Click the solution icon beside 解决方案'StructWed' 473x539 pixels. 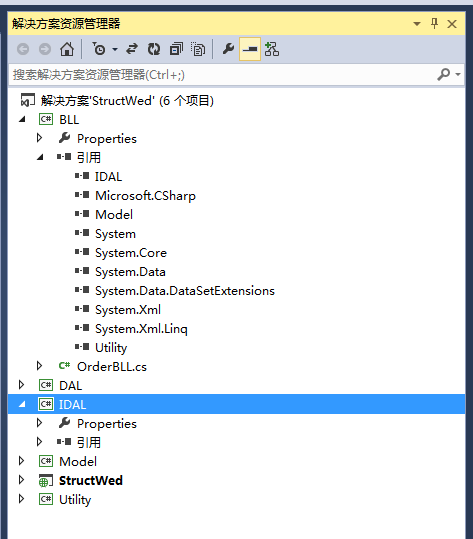point(28,100)
